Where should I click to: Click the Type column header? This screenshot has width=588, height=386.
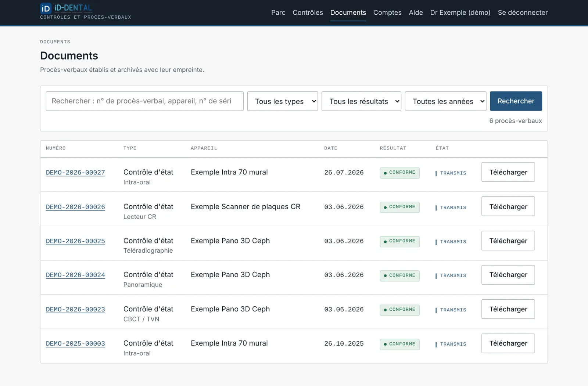[x=130, y=148]
